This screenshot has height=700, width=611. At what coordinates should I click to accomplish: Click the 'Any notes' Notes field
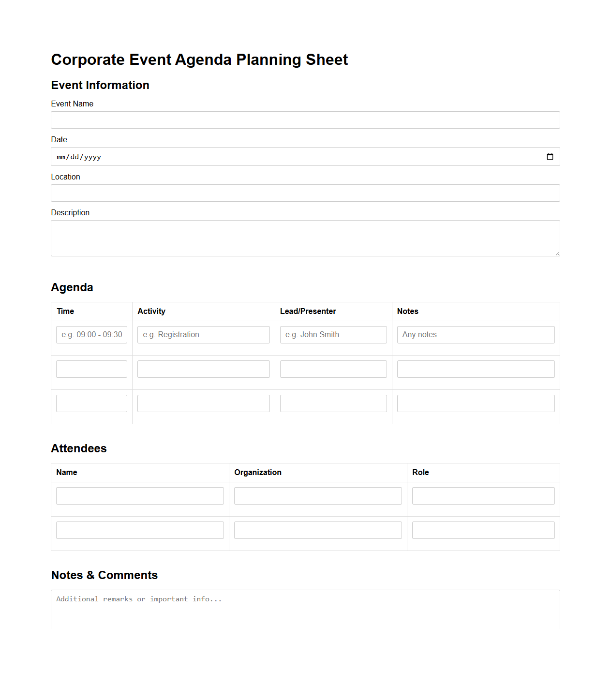click(476, 334)
